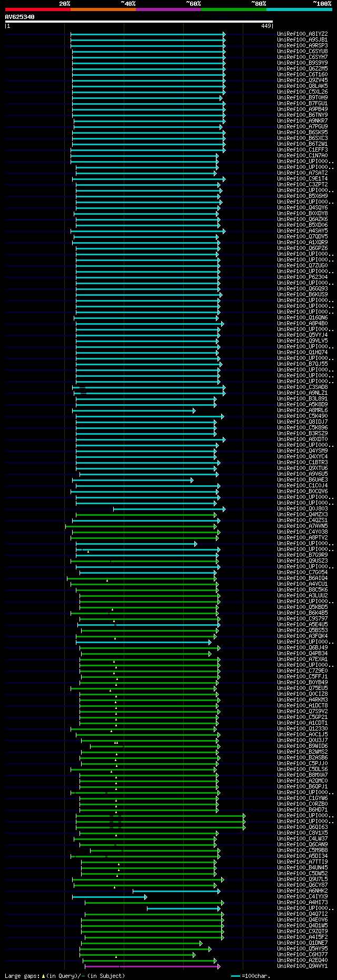337x980 pixels.
Task: Click the Large gaps legend text
Action: tap(22, 976)
